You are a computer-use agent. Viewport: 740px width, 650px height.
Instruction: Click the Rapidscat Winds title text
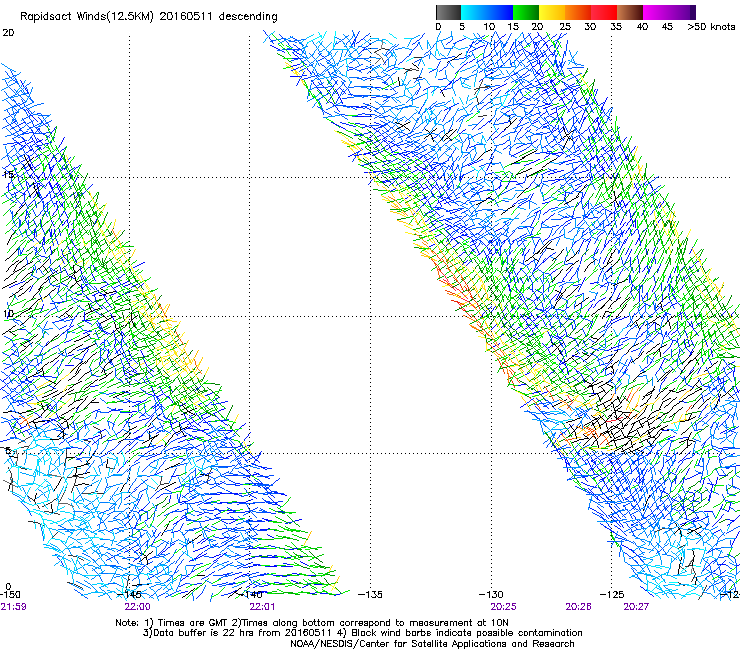(149, 16)
